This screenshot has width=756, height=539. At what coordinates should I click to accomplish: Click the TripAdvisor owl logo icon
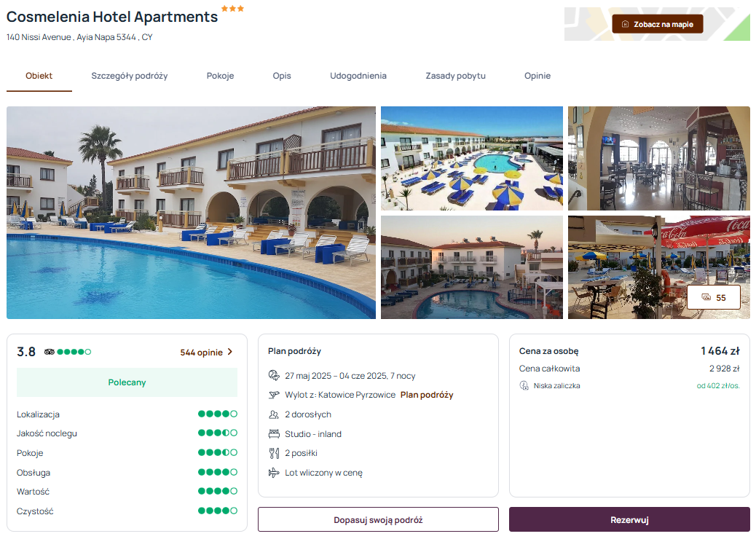click(50, 352)
